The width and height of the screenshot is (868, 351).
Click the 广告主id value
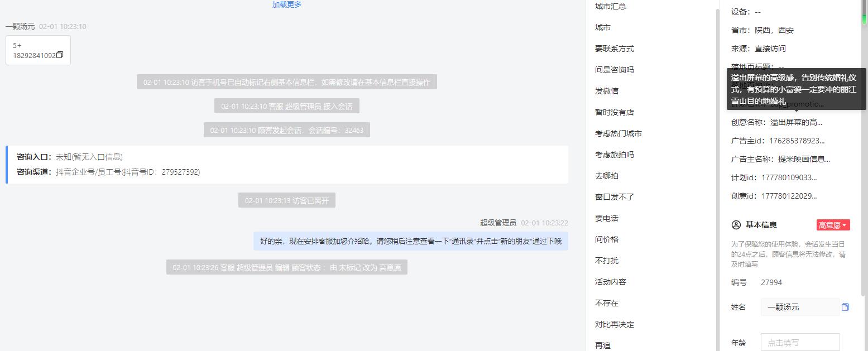coord(797,141)
